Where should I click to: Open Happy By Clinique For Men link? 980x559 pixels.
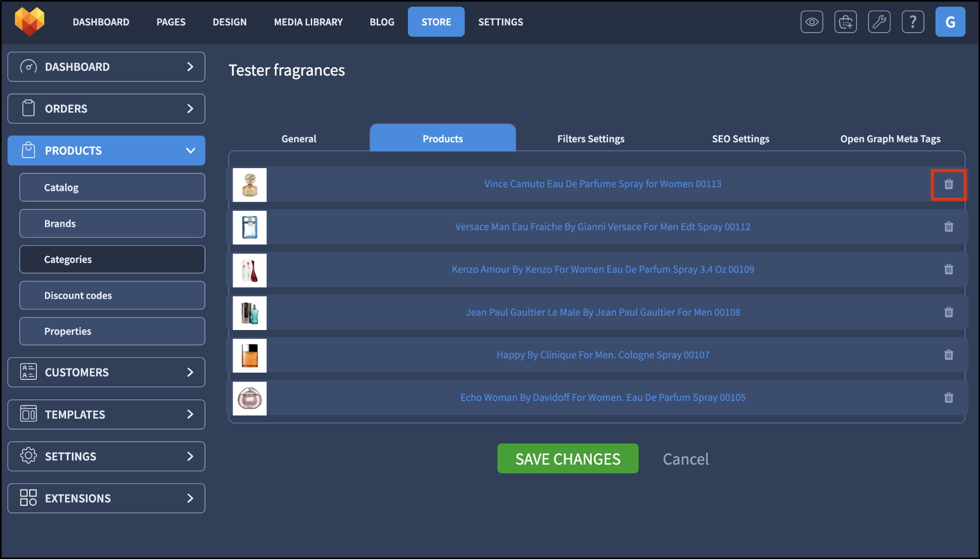click(603, 355)
